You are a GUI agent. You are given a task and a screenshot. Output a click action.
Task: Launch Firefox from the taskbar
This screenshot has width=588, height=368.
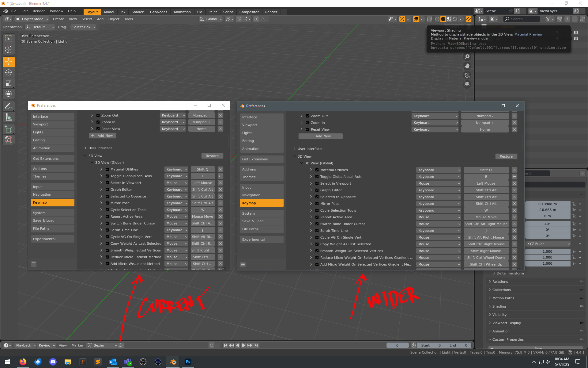(23, 362)
